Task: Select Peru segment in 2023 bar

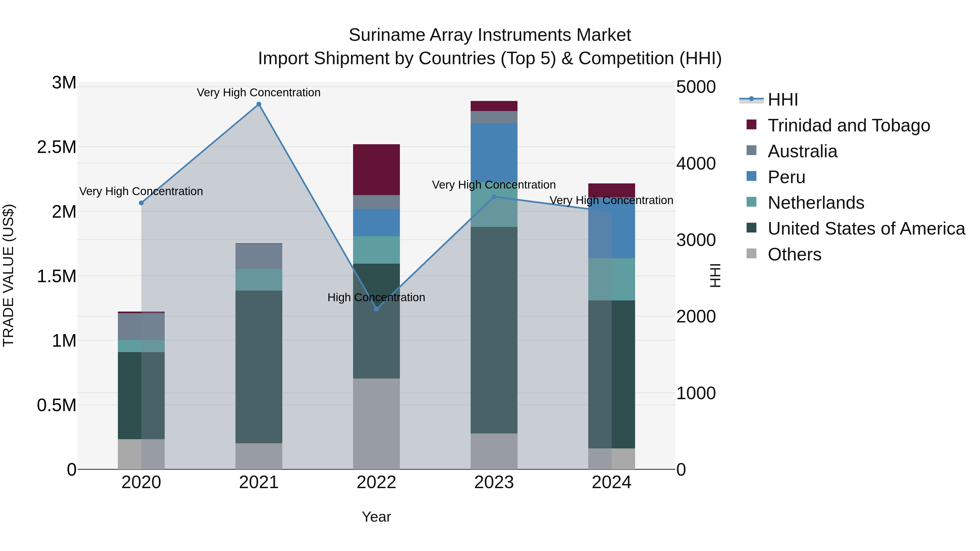Action: coord(494,152)
